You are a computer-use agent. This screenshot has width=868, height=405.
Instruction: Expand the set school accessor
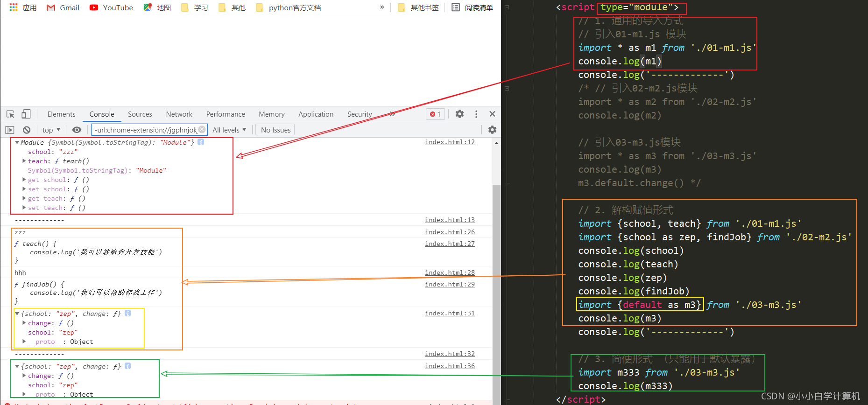(24, 189)
